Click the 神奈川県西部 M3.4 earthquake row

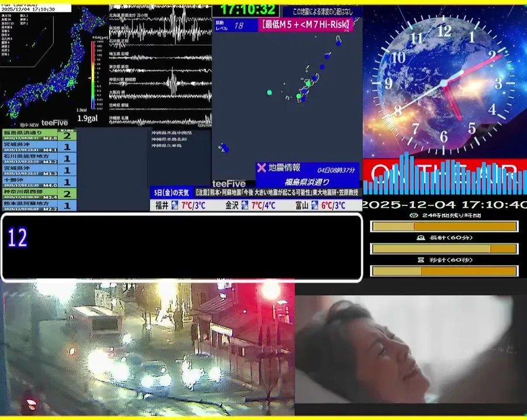(39, 194)
